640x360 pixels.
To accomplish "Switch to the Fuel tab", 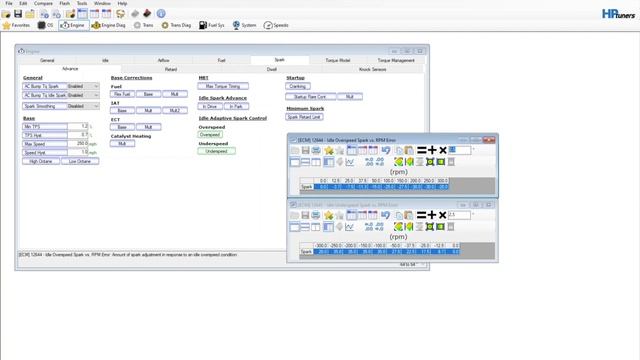I will point(222,60).
